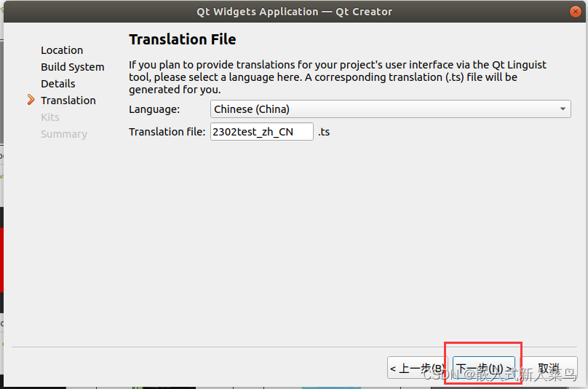This screenshot has height=389, width=588.
Task: Click the 取消 cancel button
Action: tap(549, 368)
